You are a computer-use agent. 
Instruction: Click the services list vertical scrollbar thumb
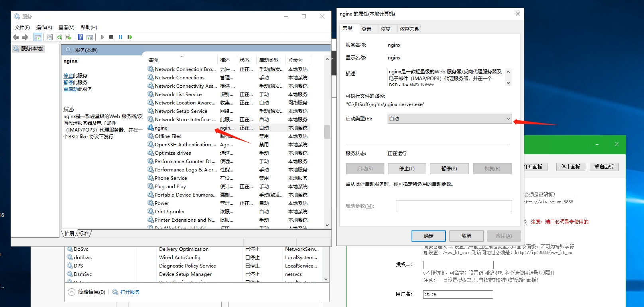coord(327,132)
